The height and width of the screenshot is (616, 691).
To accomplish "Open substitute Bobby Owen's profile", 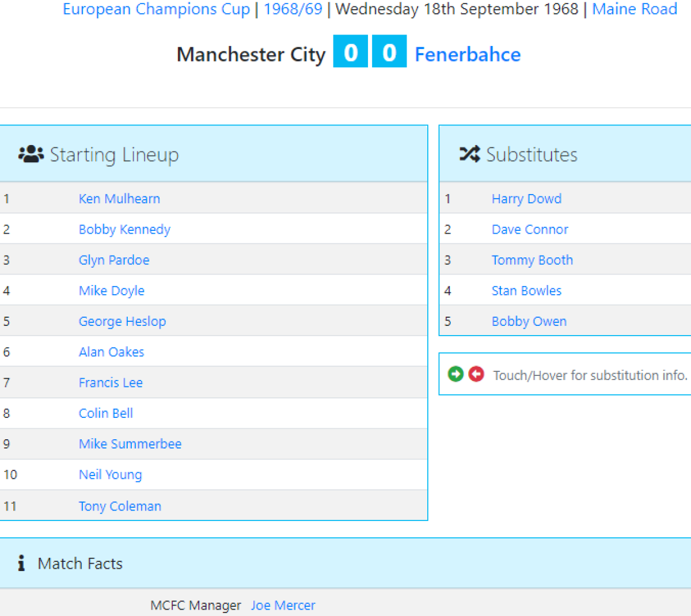I will (x=529, y=321).
